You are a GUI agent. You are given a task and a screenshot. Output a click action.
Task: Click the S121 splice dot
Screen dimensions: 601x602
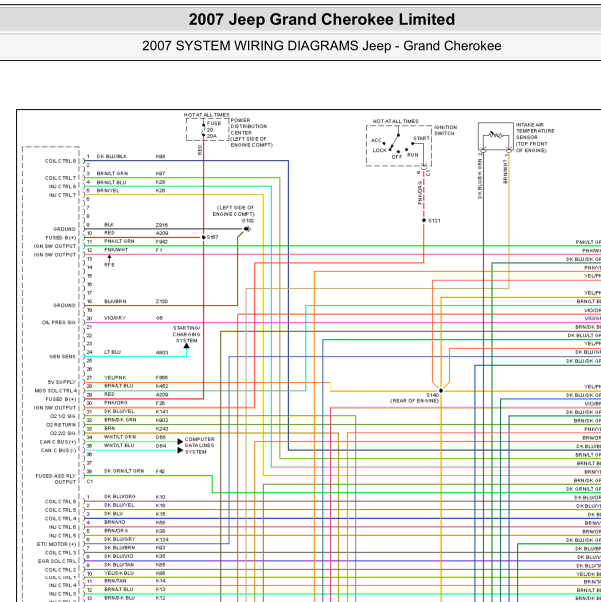(422, 220)
